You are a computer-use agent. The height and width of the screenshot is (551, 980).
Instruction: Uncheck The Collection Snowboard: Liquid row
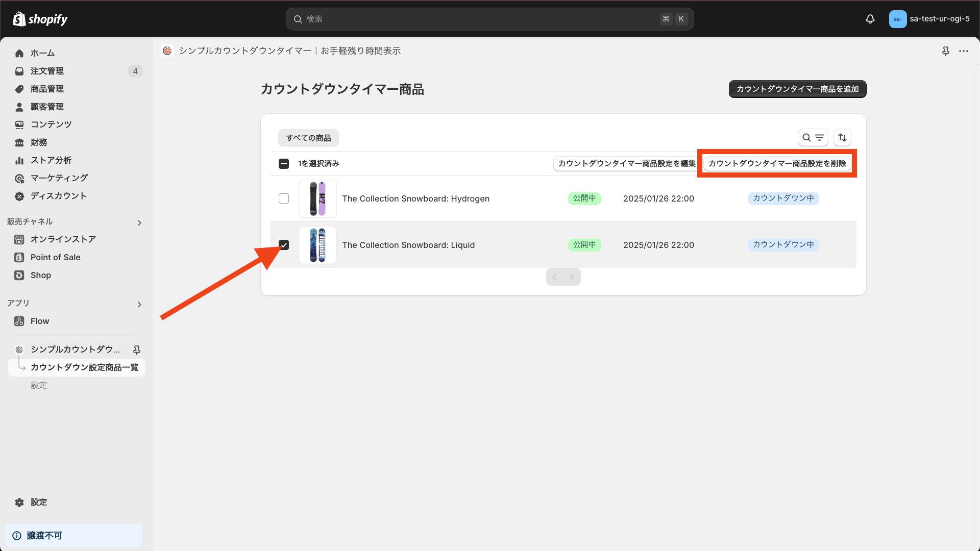(284, 245)
